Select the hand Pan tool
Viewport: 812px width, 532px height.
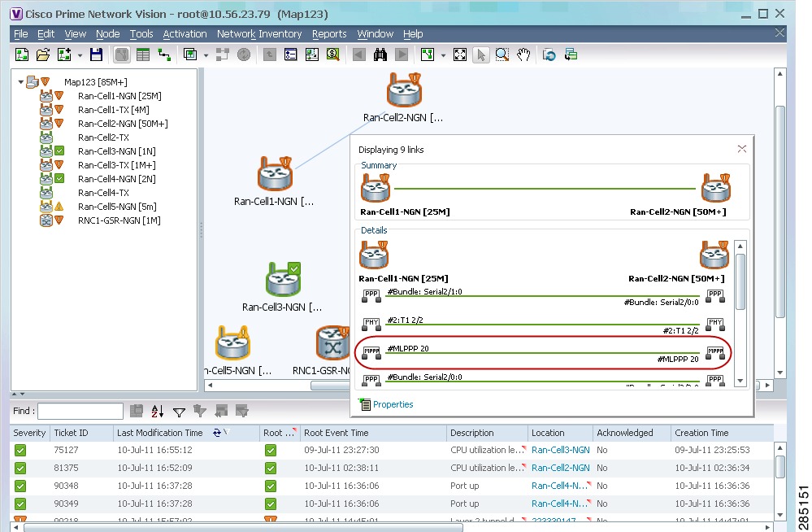point(523,55)
